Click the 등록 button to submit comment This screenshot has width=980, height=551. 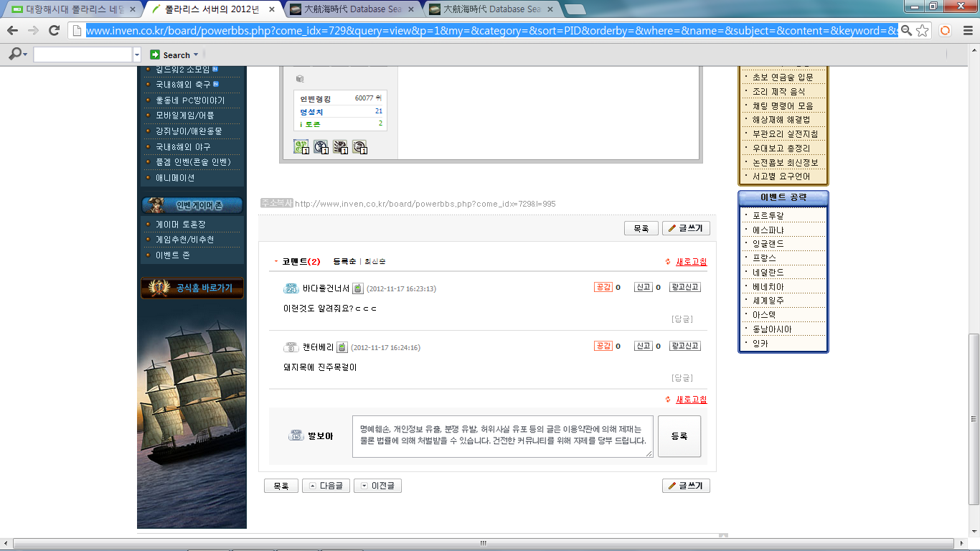(679, 436)
